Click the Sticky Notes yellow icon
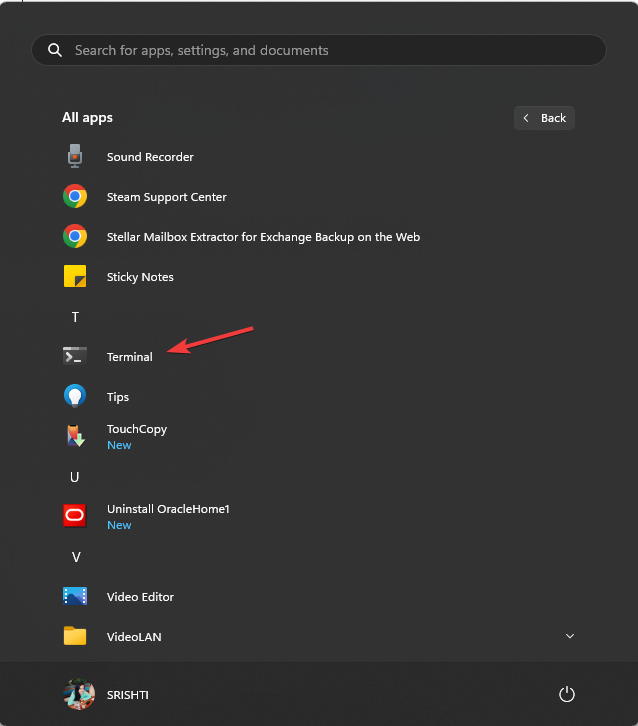638x726 pixels. [75, 276]
